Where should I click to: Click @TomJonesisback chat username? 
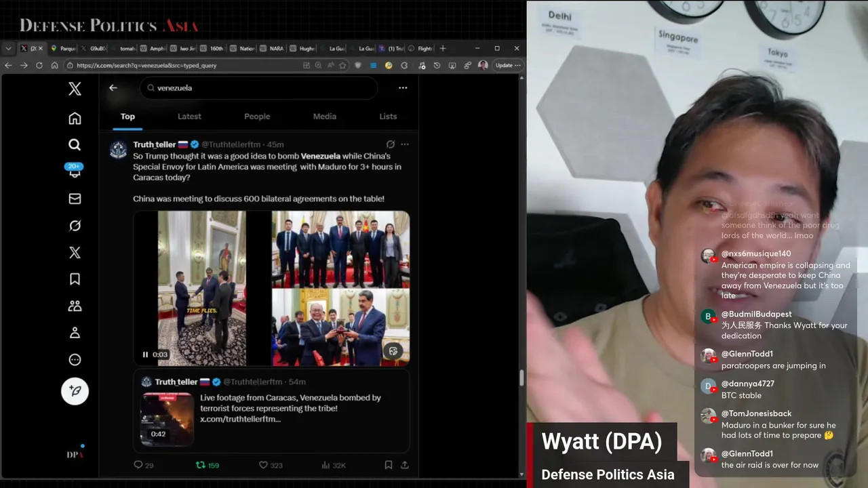pos(756,413)
